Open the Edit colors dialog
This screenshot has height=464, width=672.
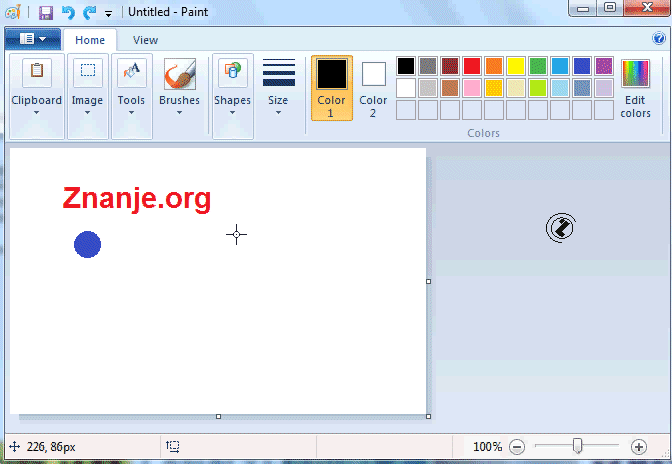point(635,88)
